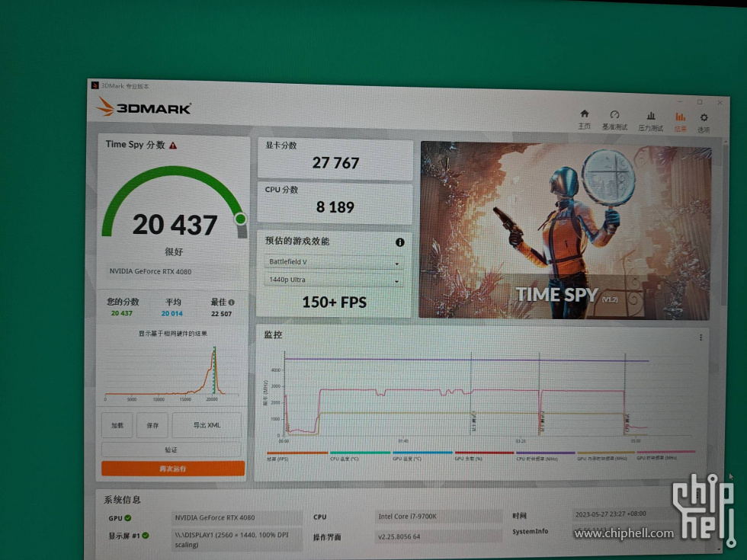Viewport: 747px width, 560px height.
Task: Click the green check mark beside GPU
Action: (128, 517)
